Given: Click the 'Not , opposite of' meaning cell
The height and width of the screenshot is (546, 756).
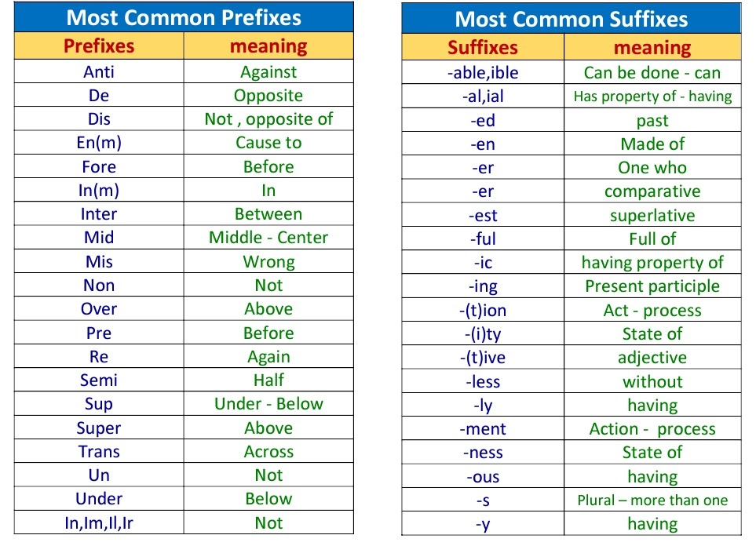Looking at the screenshot, I should click(x=268, y=118).
